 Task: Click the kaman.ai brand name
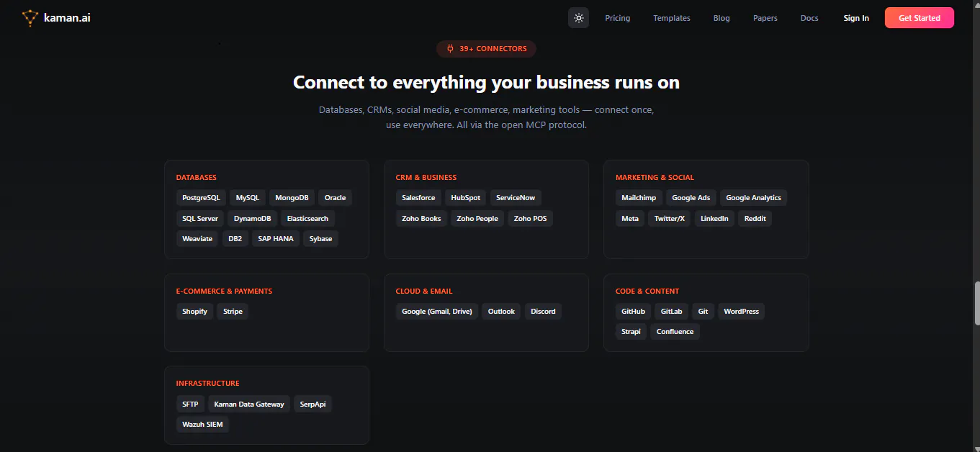click(67, 18)
